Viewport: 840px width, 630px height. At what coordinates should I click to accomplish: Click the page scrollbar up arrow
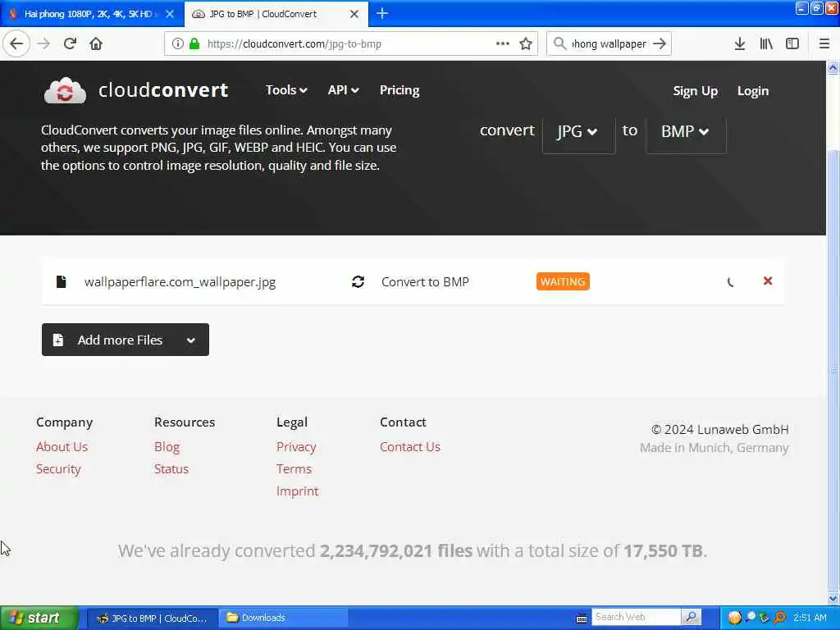(x=833, y=68)
